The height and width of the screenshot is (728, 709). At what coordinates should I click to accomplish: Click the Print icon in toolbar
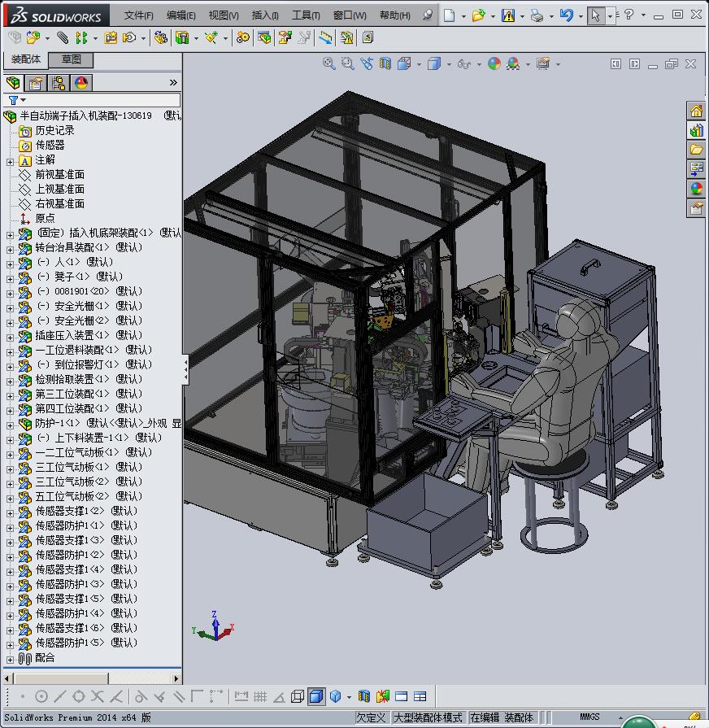537,15
